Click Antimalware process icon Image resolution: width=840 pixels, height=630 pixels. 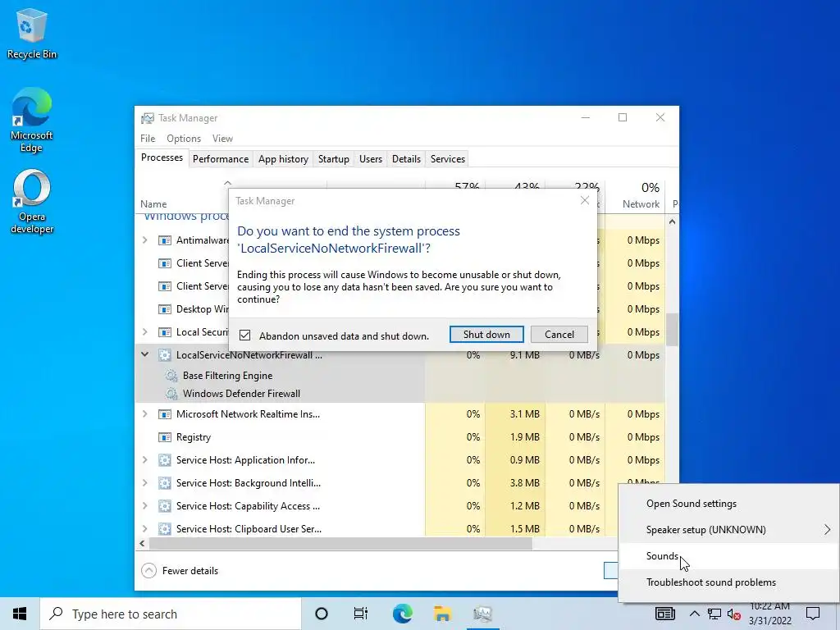point(164,240)
